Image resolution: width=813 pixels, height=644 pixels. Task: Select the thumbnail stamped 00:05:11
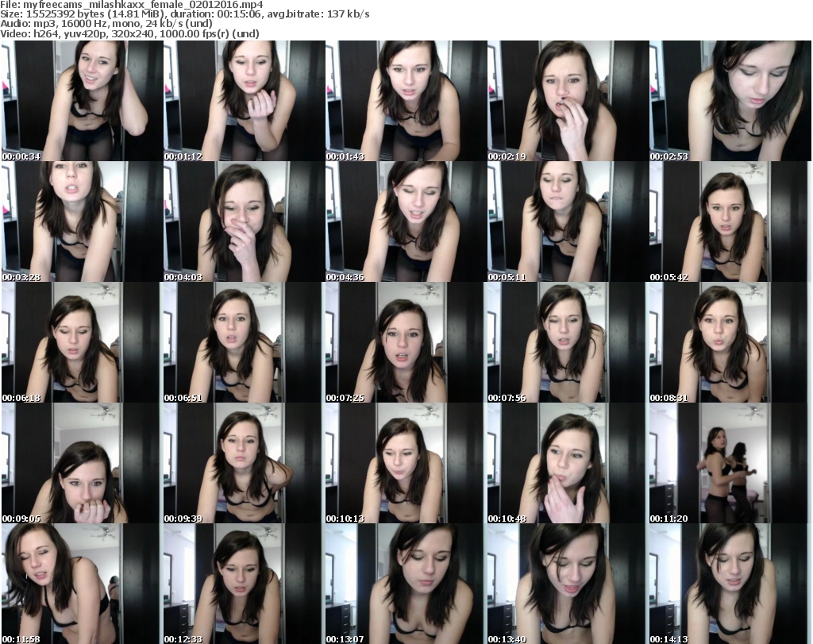coord(568,222)
